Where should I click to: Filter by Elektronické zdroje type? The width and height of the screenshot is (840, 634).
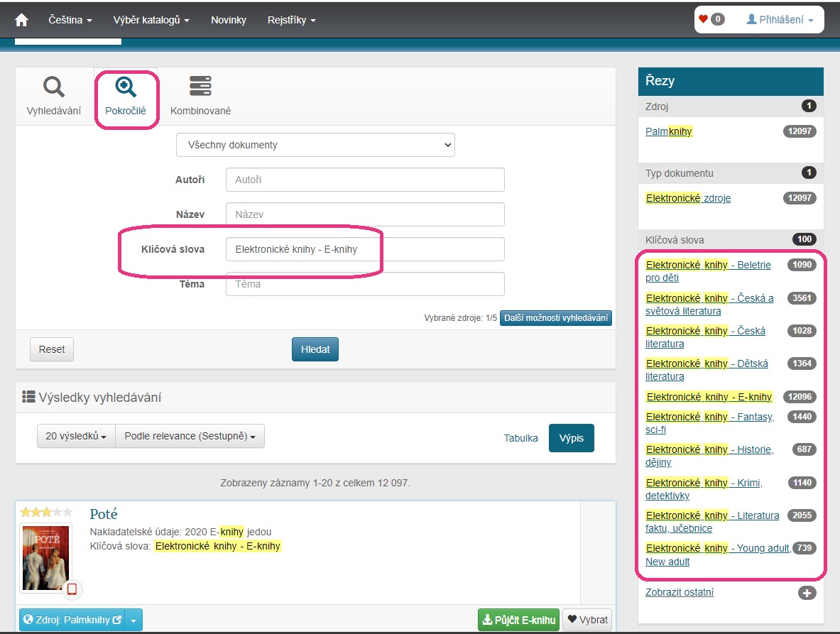pos(688,198)
